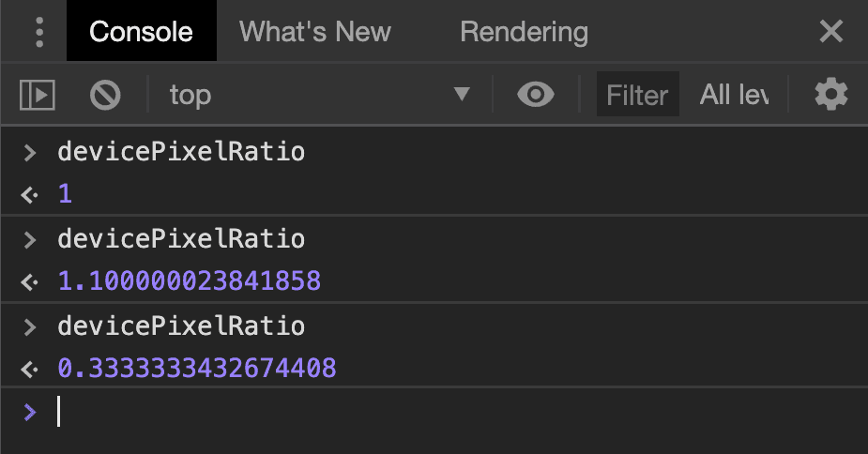
Task: Switch to the Console tab
Action: (141, 32)
